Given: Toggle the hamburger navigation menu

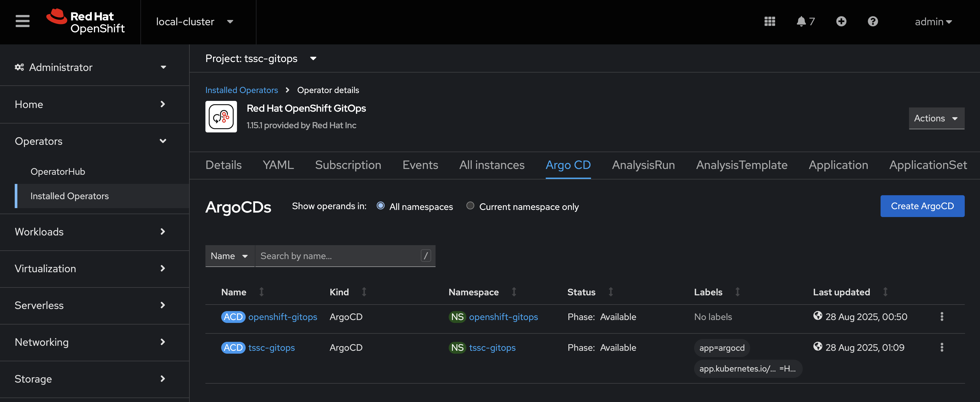Looking at the screenshot, I should coord(22,22).
